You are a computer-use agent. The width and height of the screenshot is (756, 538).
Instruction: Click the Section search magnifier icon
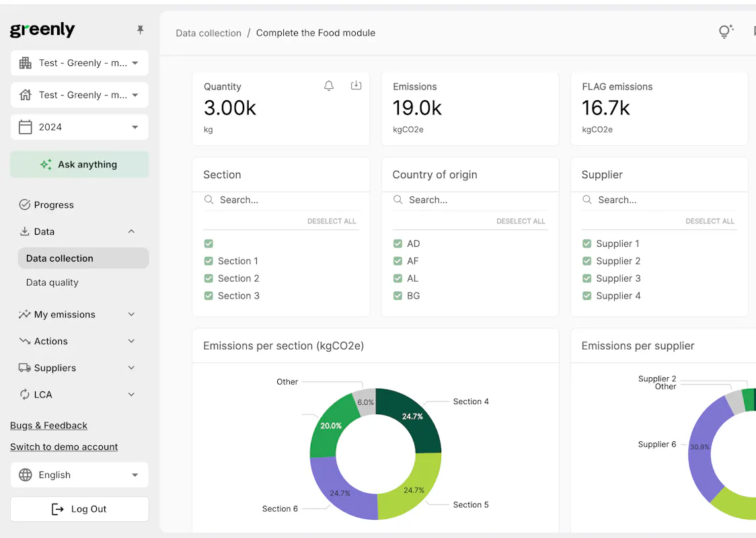pos(209,200)
